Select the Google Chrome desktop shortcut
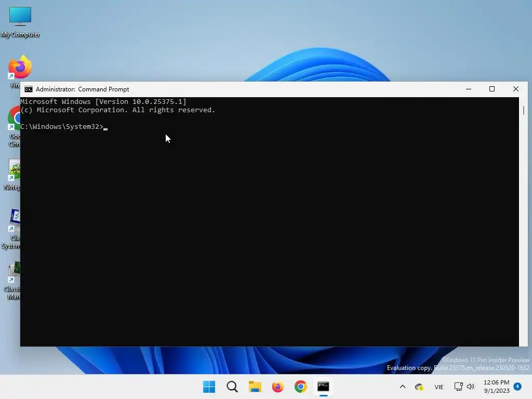 coord(14,126)
